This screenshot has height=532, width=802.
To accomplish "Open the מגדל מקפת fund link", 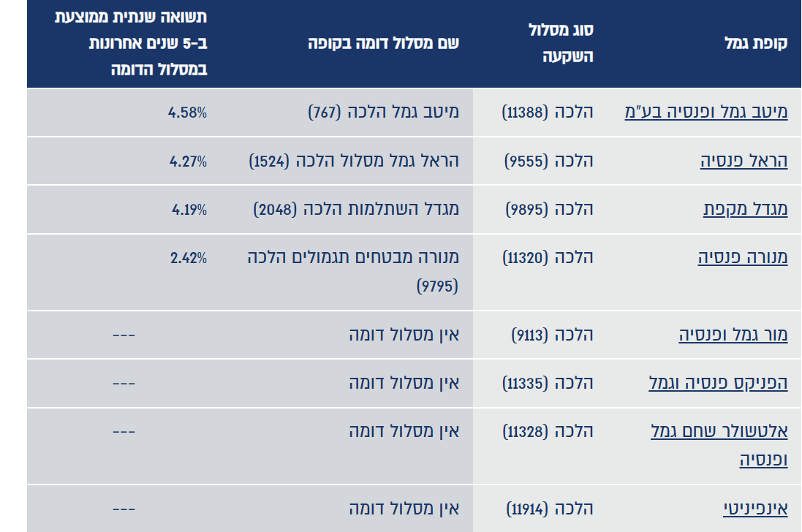I will [745, 209].
